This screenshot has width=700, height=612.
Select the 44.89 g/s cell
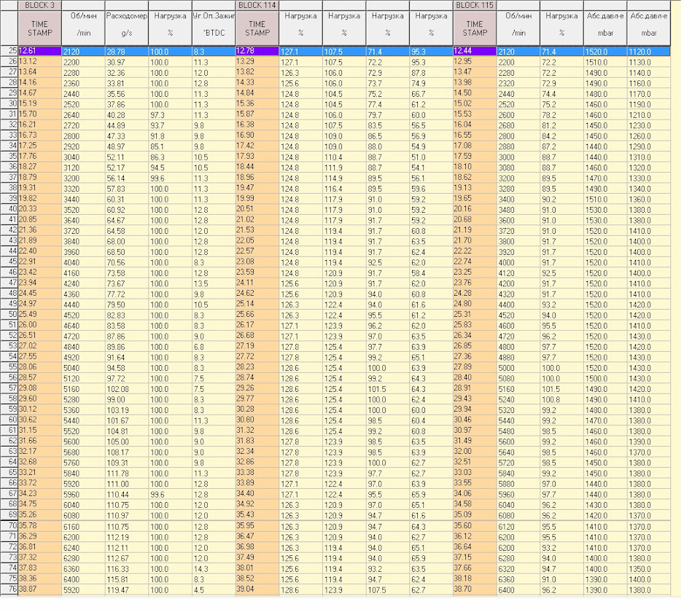[126, 125]
